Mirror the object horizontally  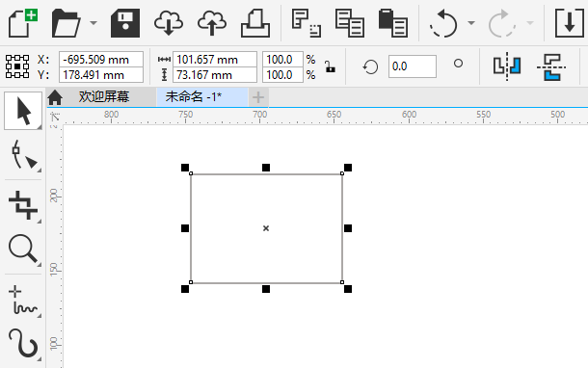[507, 66]
